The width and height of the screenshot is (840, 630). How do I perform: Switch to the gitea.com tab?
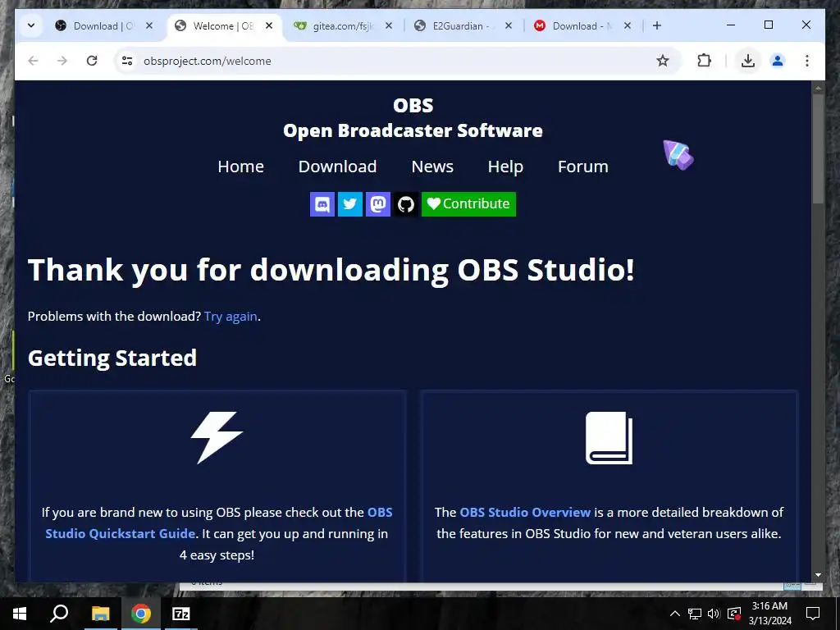343,25
